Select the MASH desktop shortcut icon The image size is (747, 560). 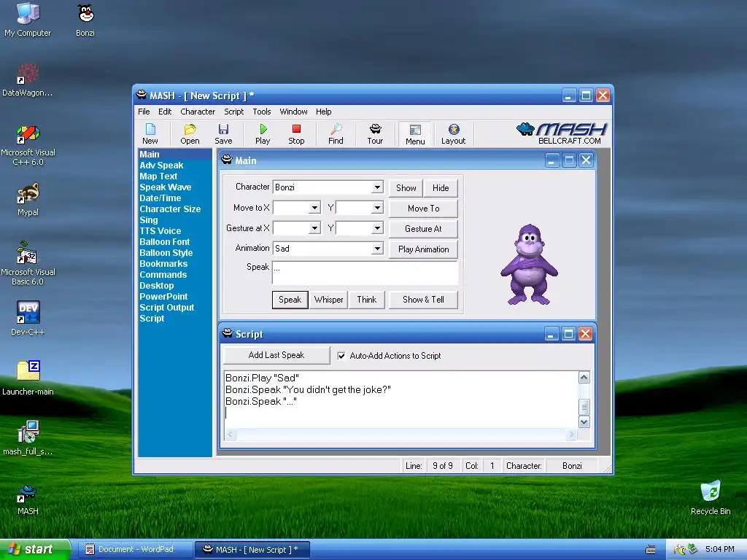click(x=28, y=499)
